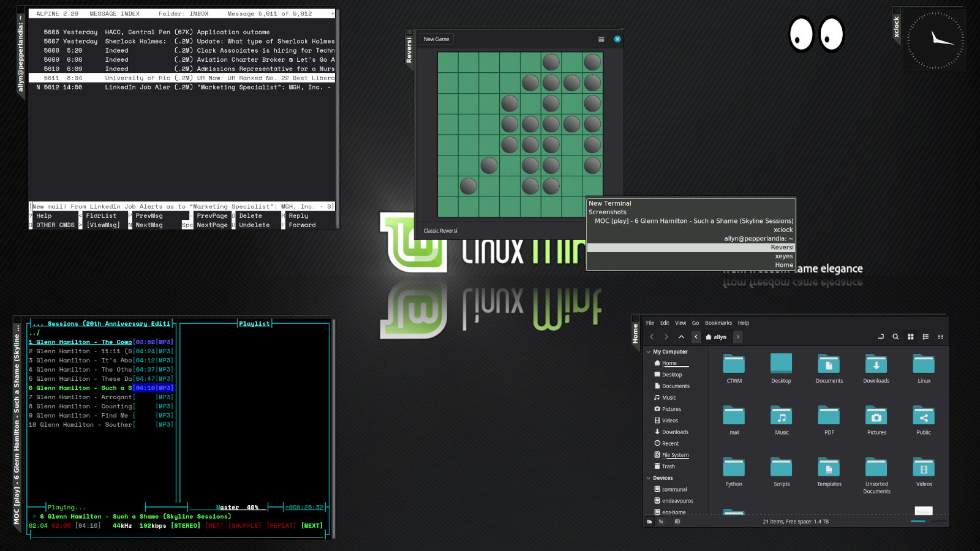This screenshot has width=980, height=551.
Task: Click the New Game button
Action: coord(436,39)
